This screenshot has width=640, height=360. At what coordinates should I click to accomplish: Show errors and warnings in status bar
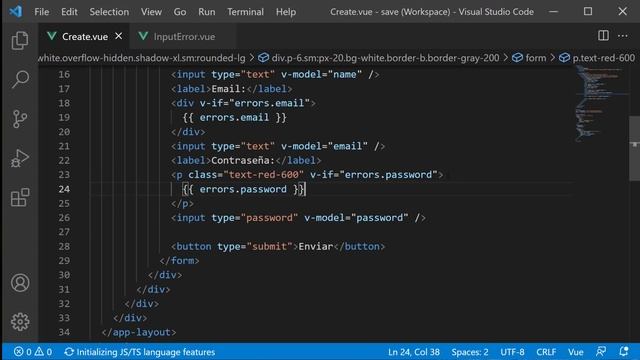click(x=33, y=352)
